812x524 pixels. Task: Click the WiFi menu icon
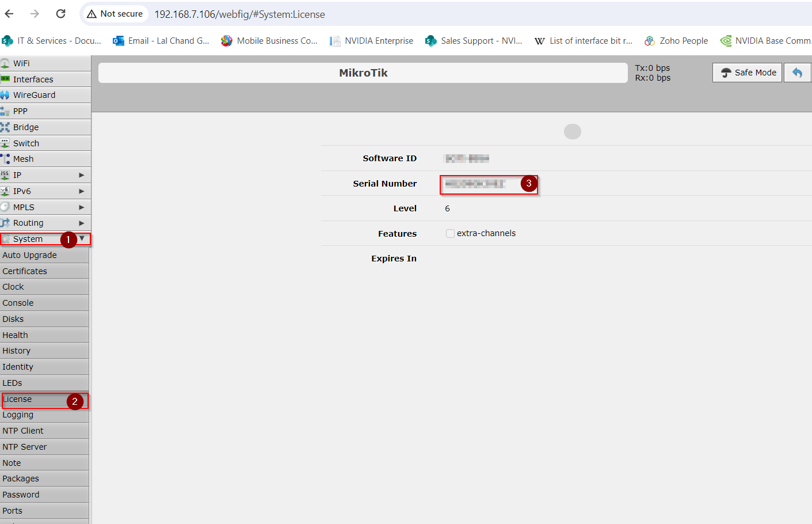[x=5, y=63]
